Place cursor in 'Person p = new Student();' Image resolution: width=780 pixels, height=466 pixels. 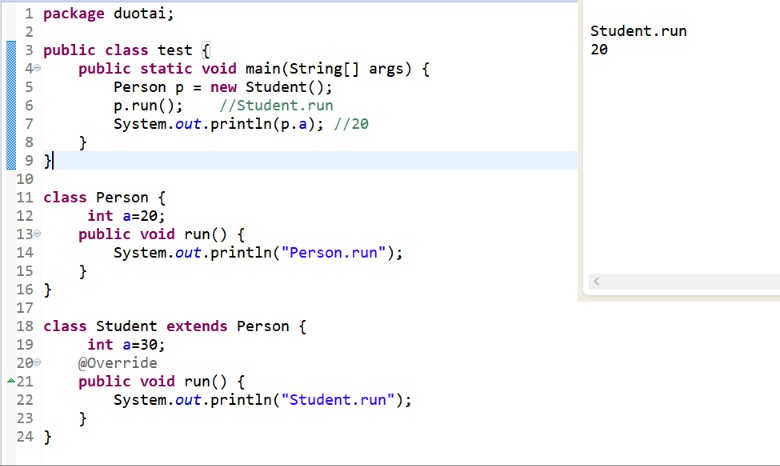[222, 87]
